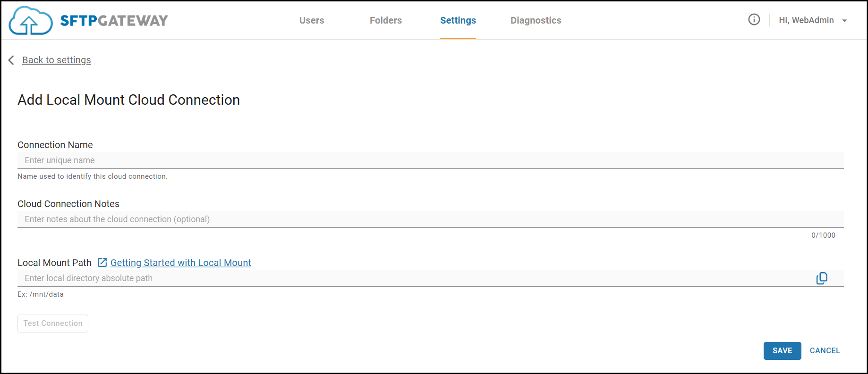Click the SFTP Gateway cloud logo icon

click(30, 21)
